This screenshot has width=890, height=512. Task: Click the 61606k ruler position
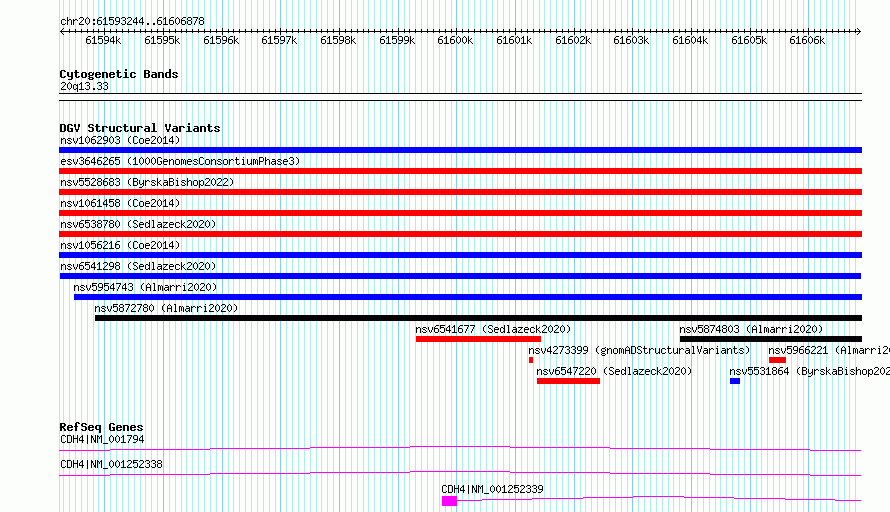807,40
